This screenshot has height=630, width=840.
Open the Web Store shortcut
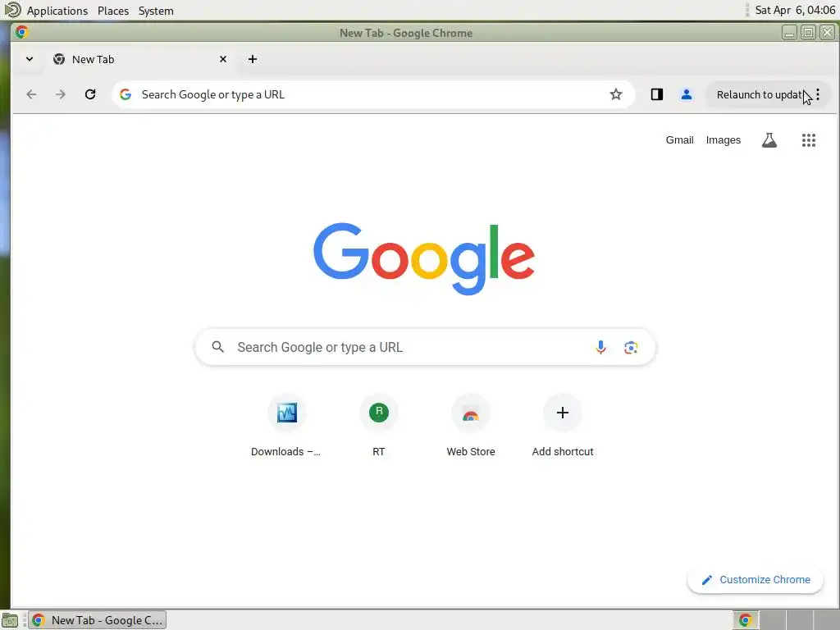[x=471, y=426]
